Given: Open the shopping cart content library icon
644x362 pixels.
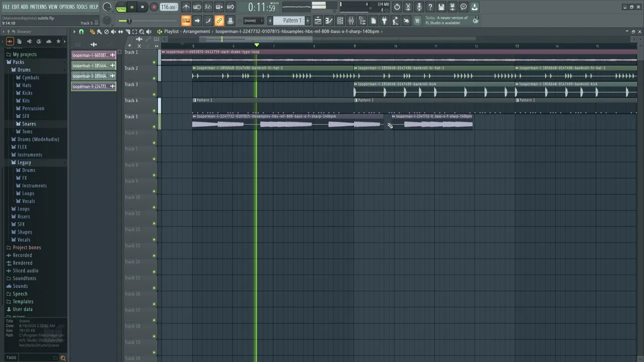Looking at the screenshot, I should [417, 21].
